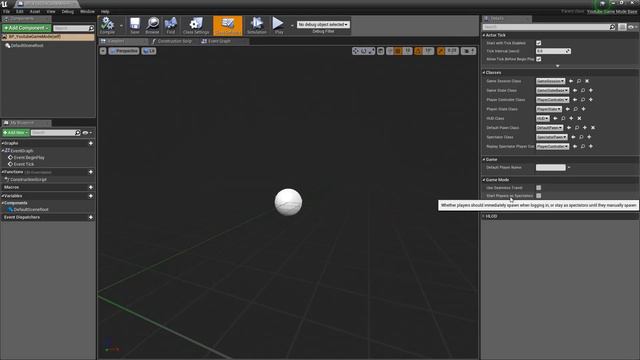Toggle Allow Tick Before Begin Play checkbox
640x360 pixels.
(539, 59)
